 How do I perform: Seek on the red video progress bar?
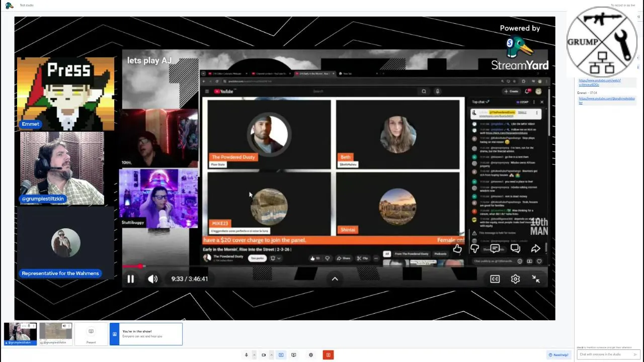point(336,266)
